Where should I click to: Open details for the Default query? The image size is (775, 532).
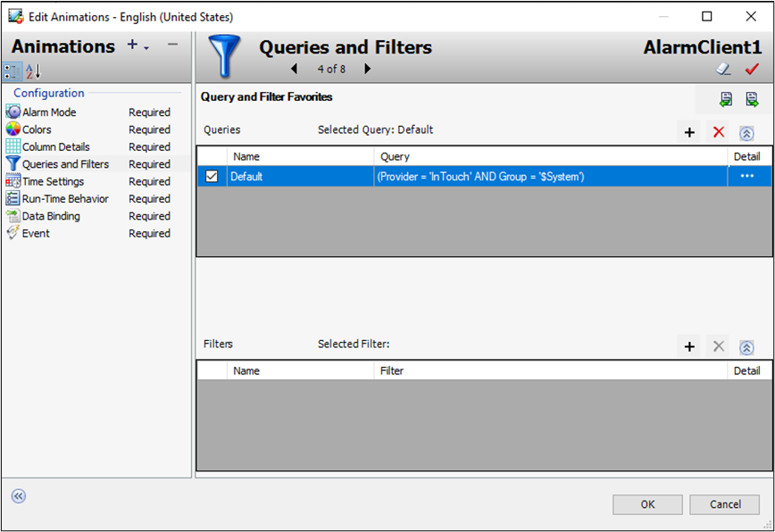click(747, 176)
